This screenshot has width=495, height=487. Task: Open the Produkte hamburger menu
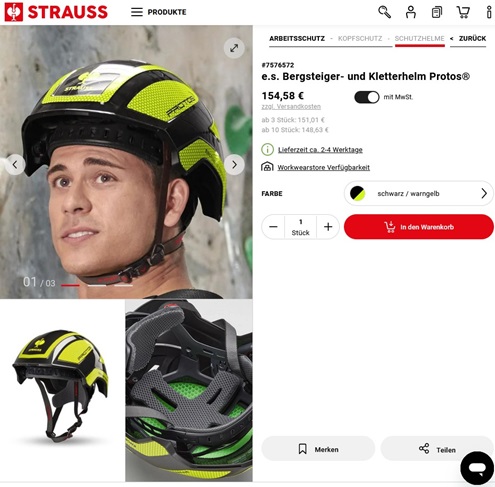(158, 12)
